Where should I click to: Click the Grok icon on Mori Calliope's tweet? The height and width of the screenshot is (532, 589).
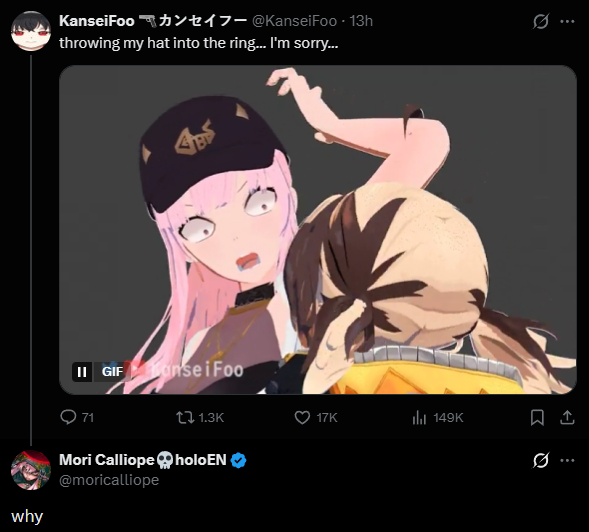coord(541,460)
